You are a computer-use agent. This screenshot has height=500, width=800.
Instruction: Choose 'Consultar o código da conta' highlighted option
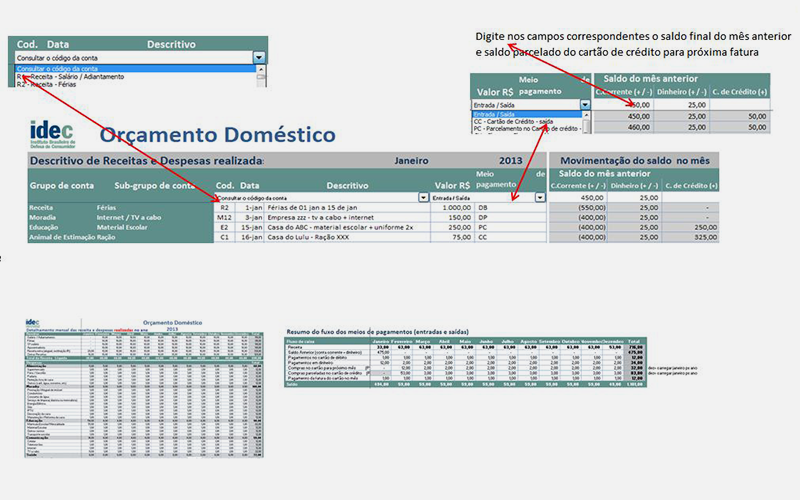tap(70, 68)
